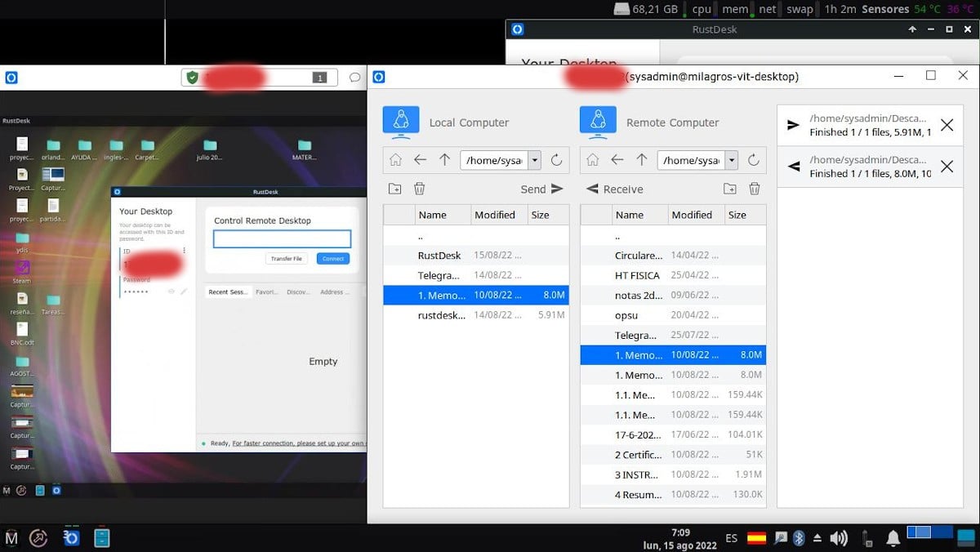Sort local files by Modified column
The width and height of the screenshot is (980, 552).
(495, 215)
